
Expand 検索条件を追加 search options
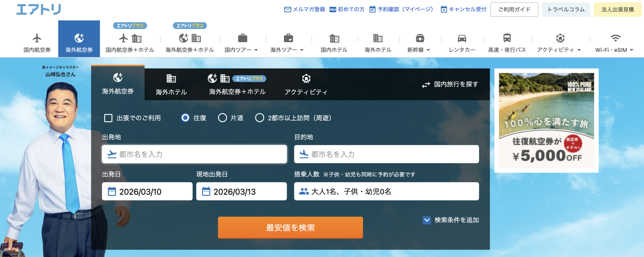click(427, 220)
